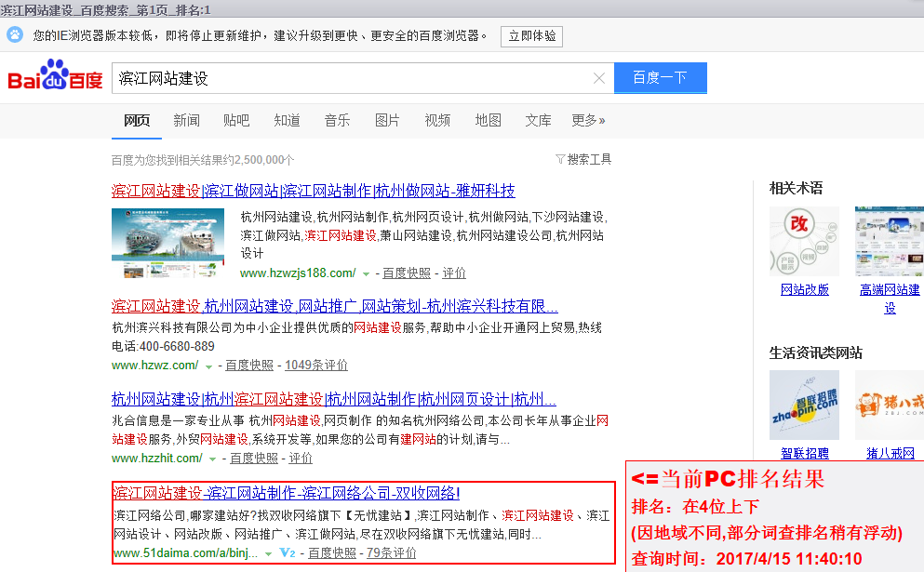Open the 更多» menu
The width and height of the screenshot is (924, 572).
[x=588, y=120]
